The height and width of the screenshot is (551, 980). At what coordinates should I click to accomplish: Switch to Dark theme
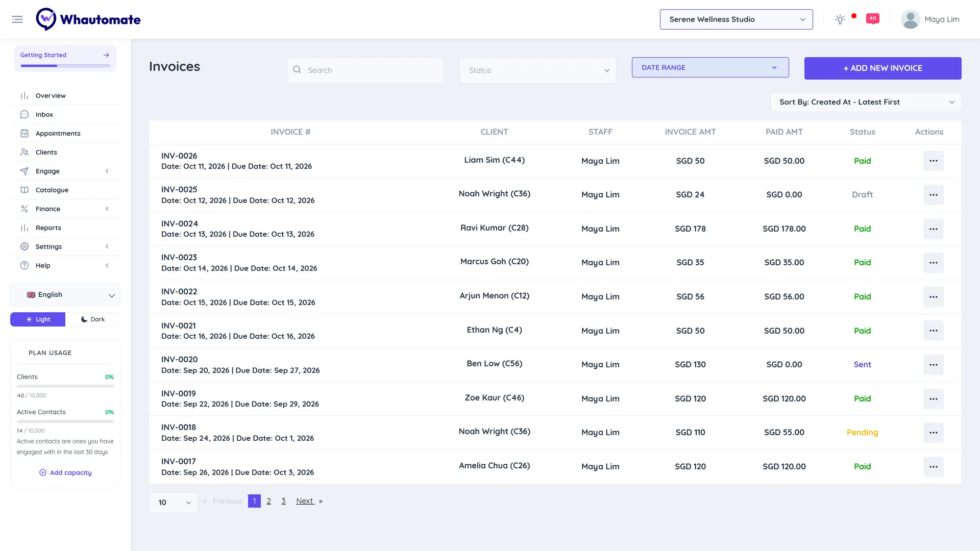coord(93,319)
